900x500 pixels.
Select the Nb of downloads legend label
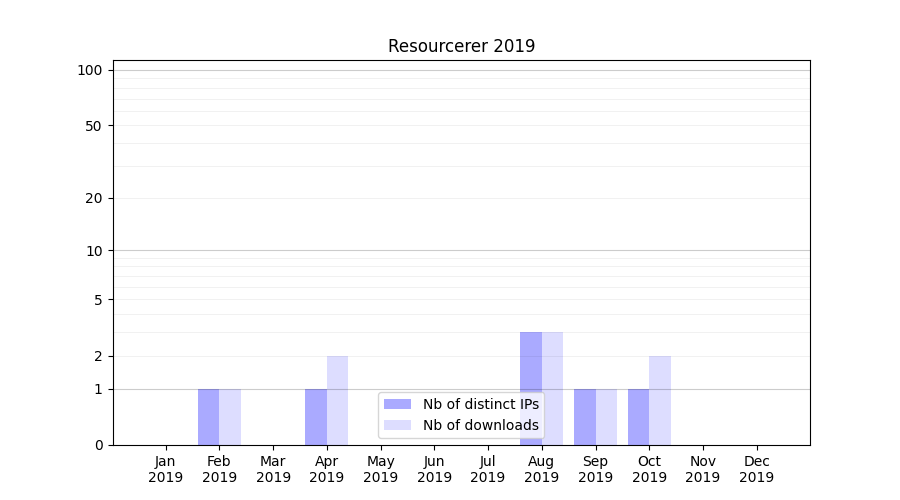tap(481, 425)
